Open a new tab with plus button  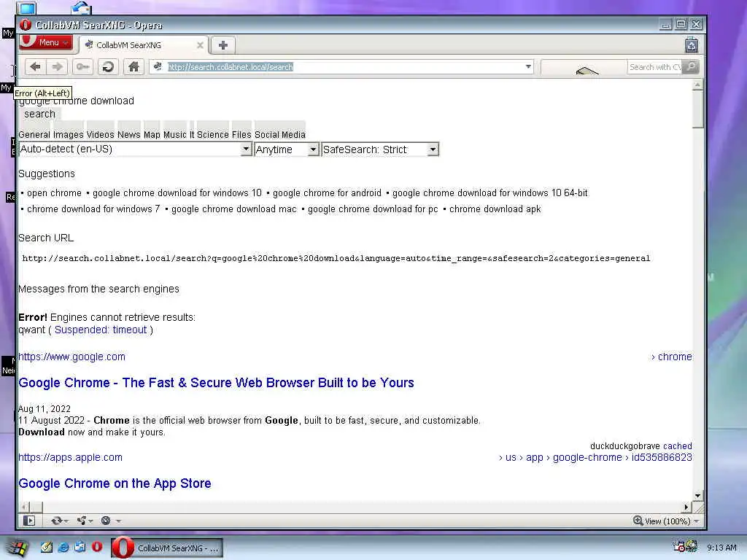(x=223, y=45)
